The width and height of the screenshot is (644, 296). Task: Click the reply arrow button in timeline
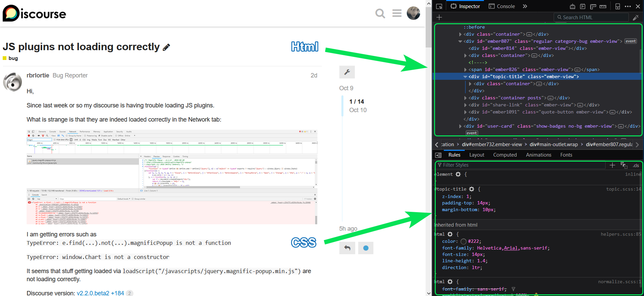[x=347, y=248]
